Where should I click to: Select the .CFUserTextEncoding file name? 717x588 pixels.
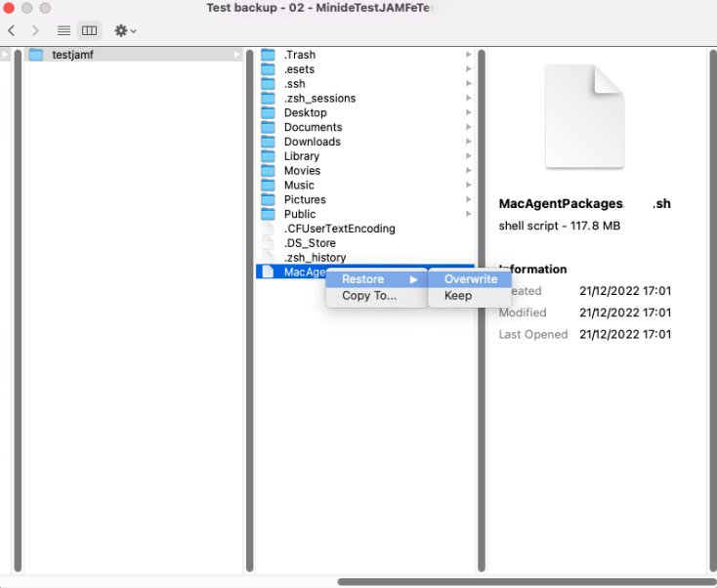[x=339, y=229]
